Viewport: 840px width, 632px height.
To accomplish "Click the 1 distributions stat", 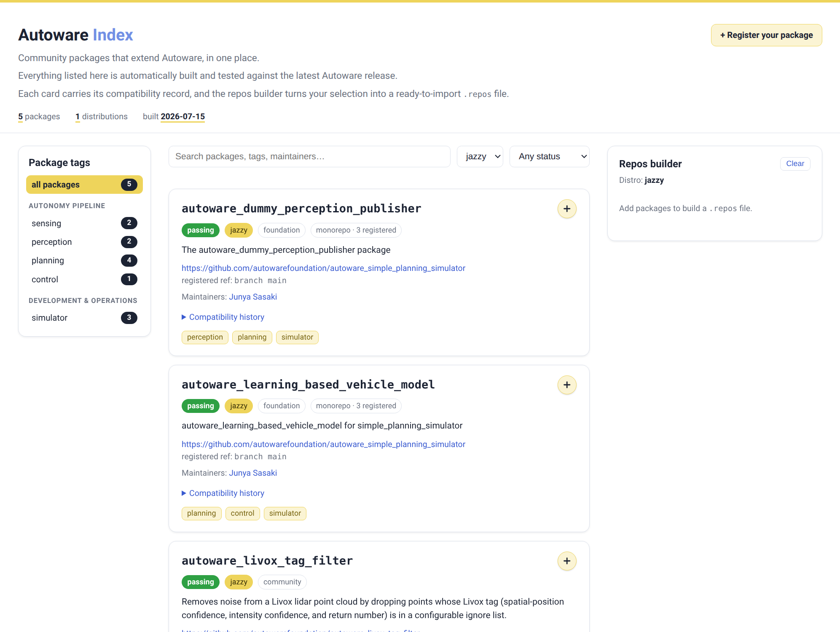I will tap(101, 117).
